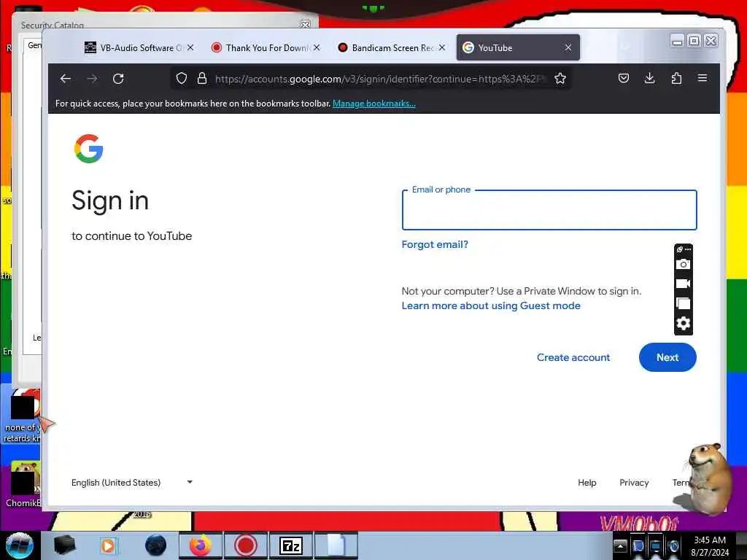Open the Bandicam red record taskbar icon

pos(245,545)
